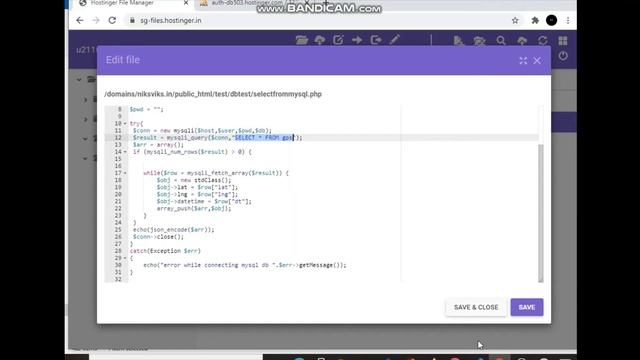
Task: Open the Chrome three-dot menu
Action: (568, 20)
